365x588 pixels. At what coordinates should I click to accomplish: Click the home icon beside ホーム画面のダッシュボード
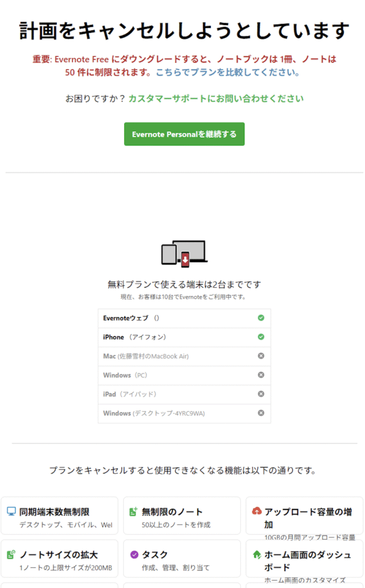257,554
